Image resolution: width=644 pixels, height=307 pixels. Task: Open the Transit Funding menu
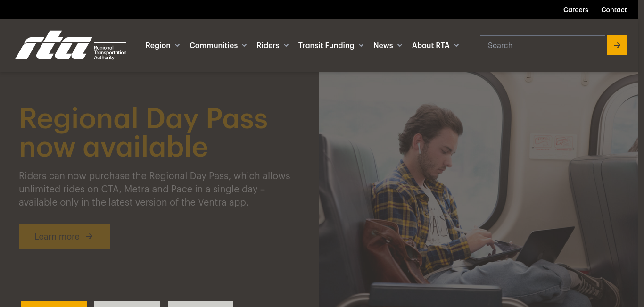tap(326, 45)
